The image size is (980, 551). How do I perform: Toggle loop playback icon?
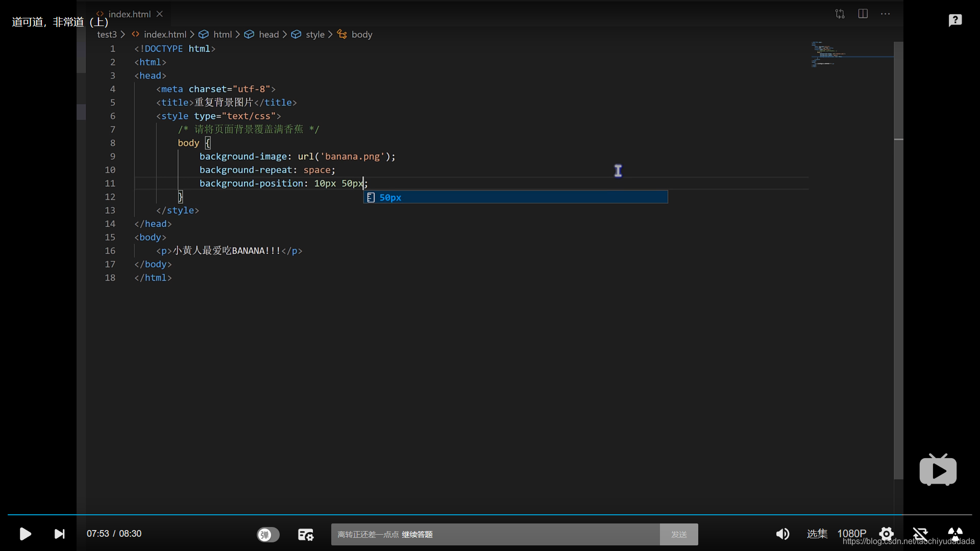point(920,534)
